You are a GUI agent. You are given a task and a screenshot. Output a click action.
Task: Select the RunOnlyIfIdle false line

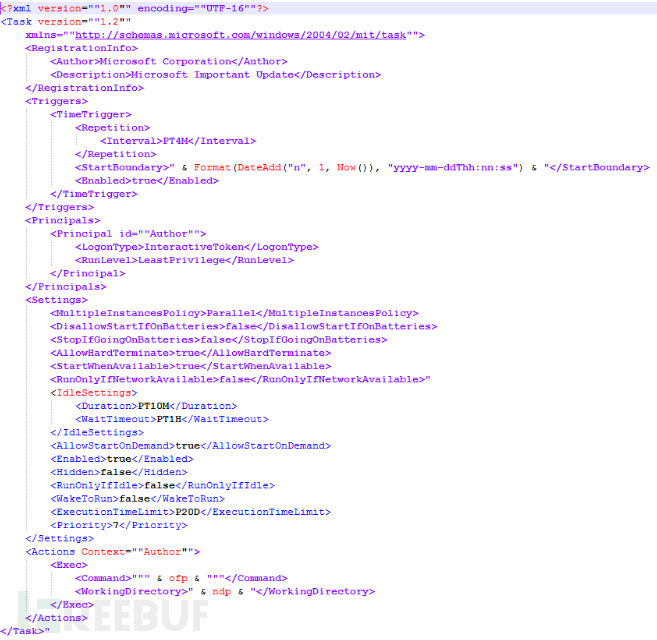(163, 486)
